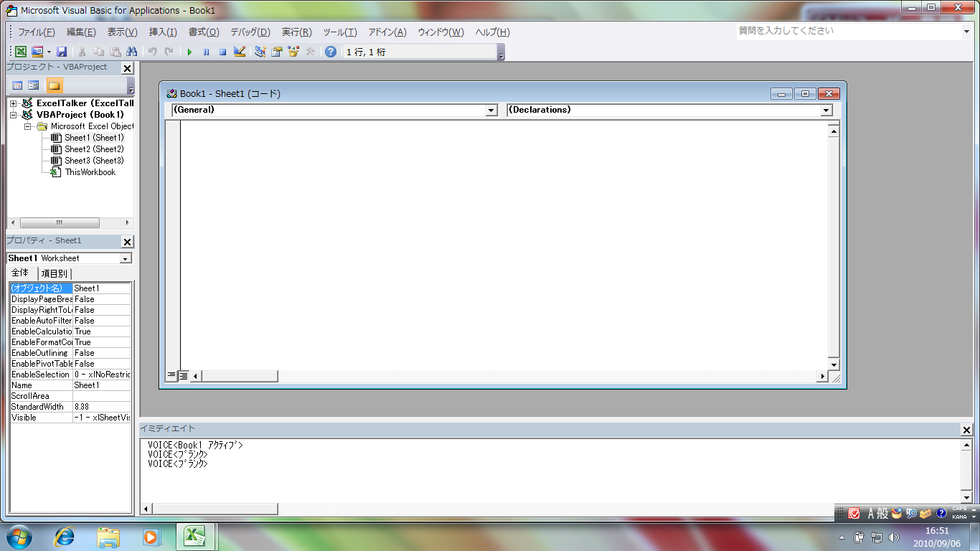
Task: Toggle Folders view in Project panel
Action: tap(55, 85)
